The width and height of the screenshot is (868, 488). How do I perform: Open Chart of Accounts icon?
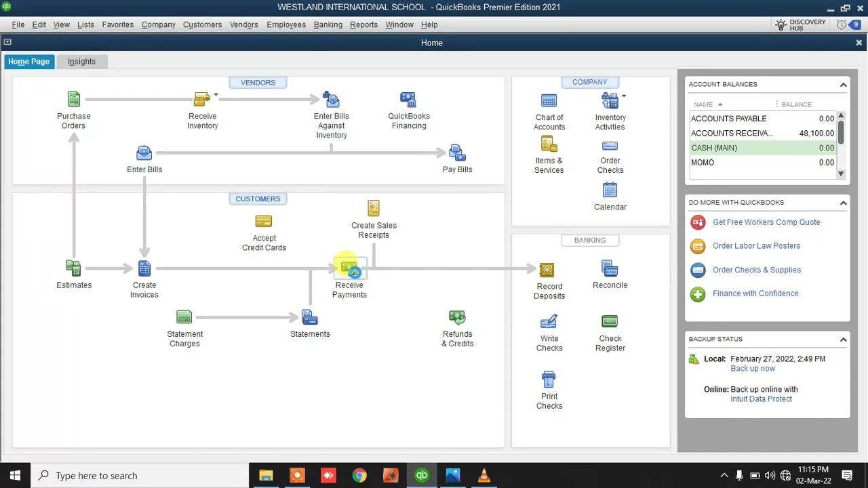pos(549,101)
